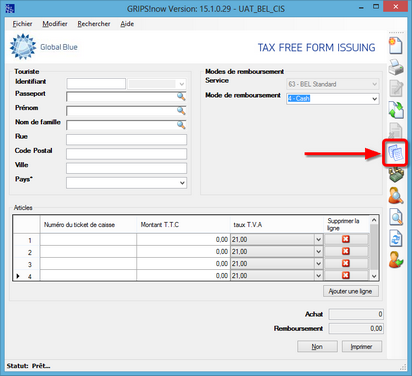412x376 pixels.
Task: Click the cash money stack icon
Action: [x=396, y=174]
